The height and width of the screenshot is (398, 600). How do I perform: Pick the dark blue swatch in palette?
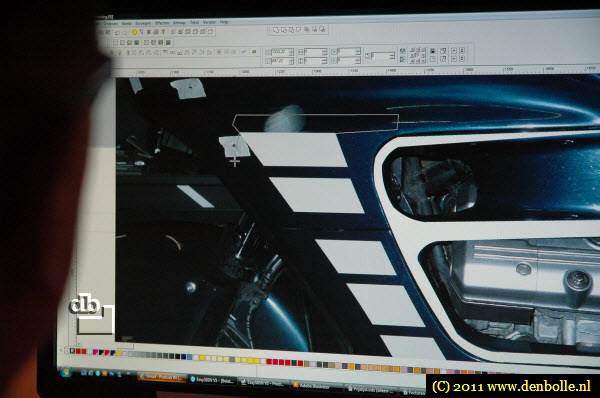pos(184,357)
